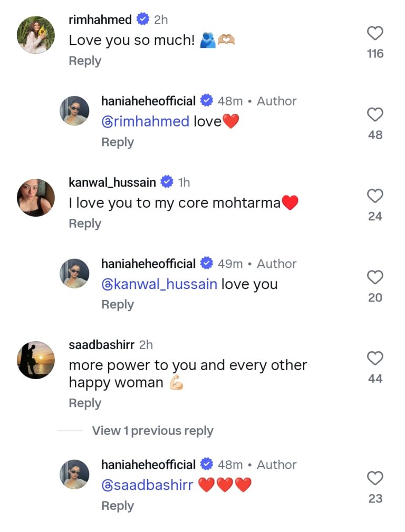
Task: Tap heart on "@kanwal_hussain love you" reply
Action: pyautogui.click(x=375, y=278)
